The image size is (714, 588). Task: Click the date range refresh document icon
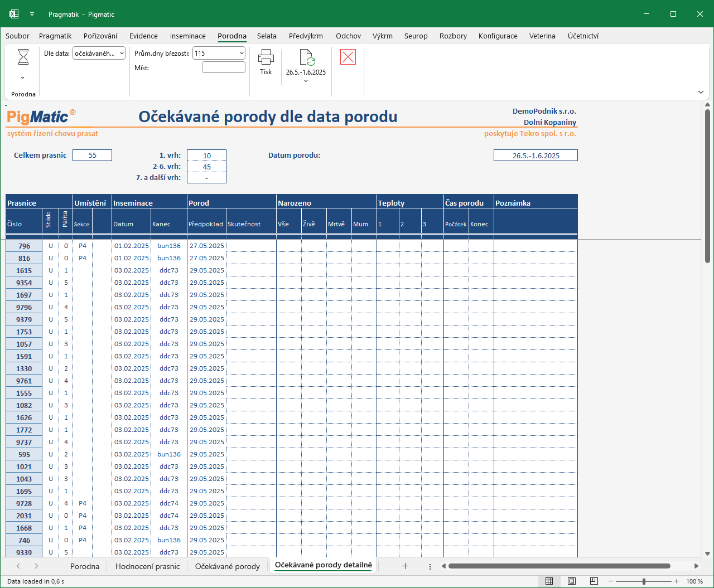pos(307,57)
